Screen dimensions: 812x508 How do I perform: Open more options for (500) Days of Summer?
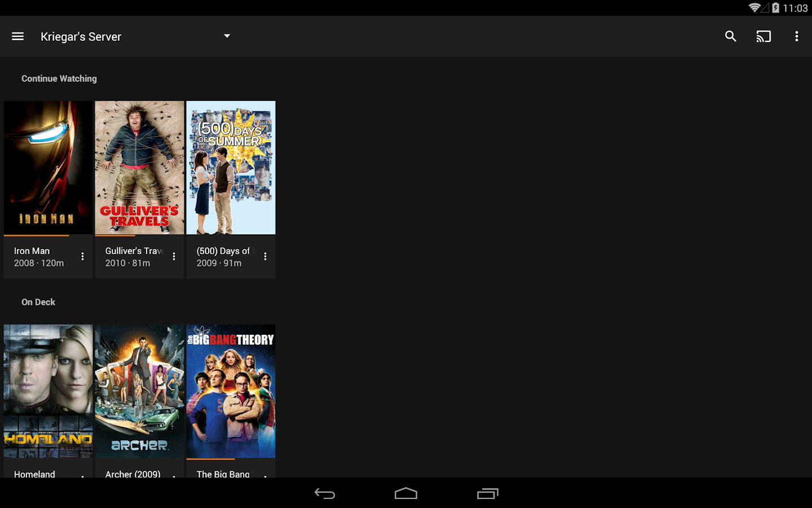[265, 256]
